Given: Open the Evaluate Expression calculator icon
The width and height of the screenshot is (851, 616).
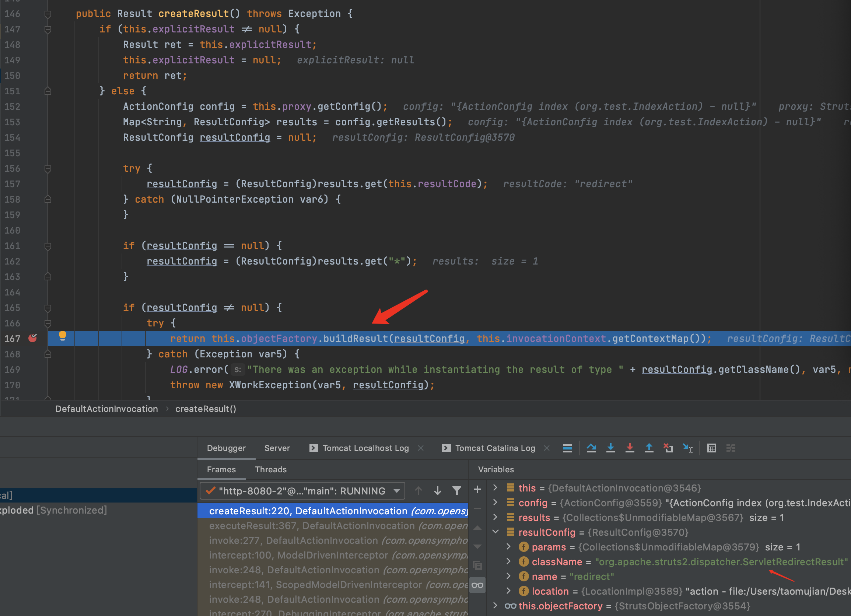Looking at the screenshot, I should click(x=711, y=448).
